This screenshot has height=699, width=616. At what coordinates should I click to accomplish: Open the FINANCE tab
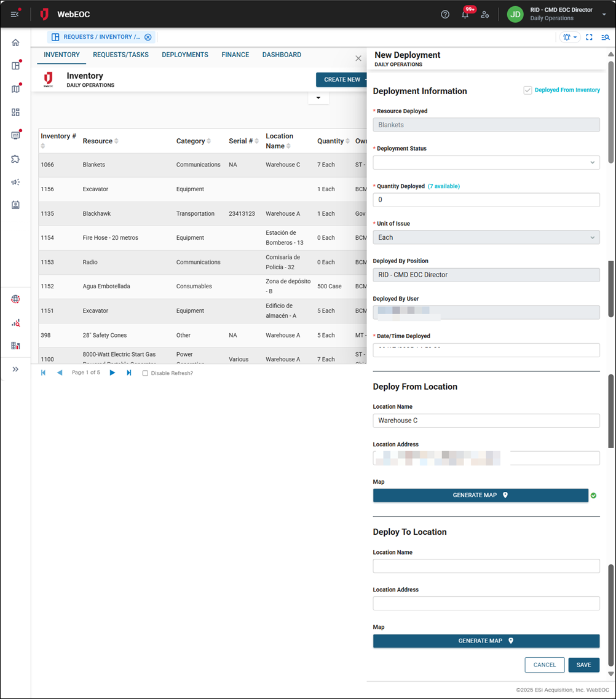click(x=235, y=55)
